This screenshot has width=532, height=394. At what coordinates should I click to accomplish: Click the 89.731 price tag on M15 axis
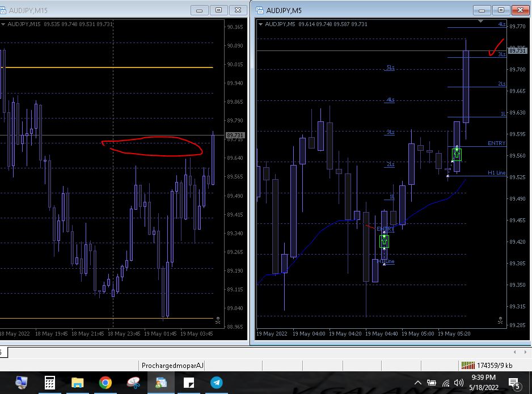pyautogui.click(x=235, y=135)
